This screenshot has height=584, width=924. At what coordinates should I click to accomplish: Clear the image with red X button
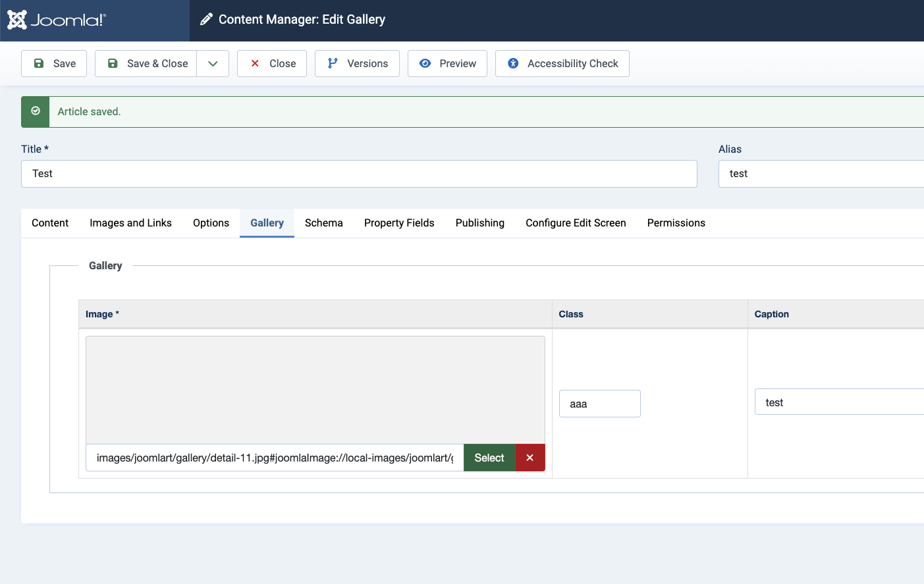tap(530, 458)
